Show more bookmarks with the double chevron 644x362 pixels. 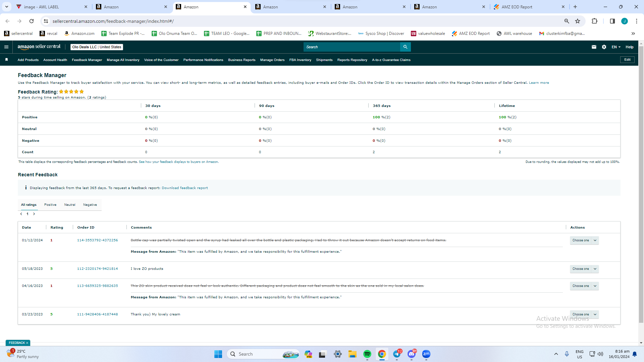tap(633, 34)
